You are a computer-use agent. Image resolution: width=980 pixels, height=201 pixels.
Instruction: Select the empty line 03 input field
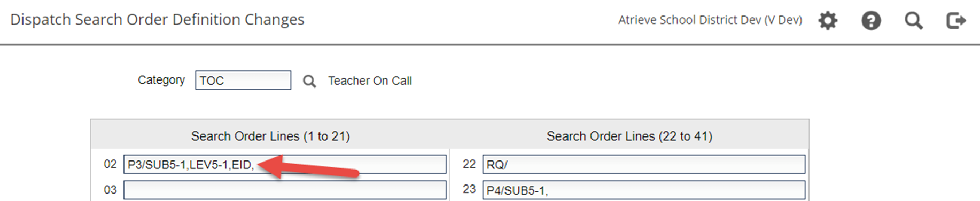point(285,190)
